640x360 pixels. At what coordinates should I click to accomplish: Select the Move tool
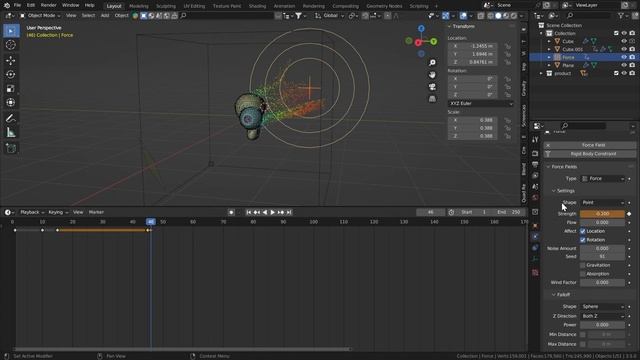(11, 60)
